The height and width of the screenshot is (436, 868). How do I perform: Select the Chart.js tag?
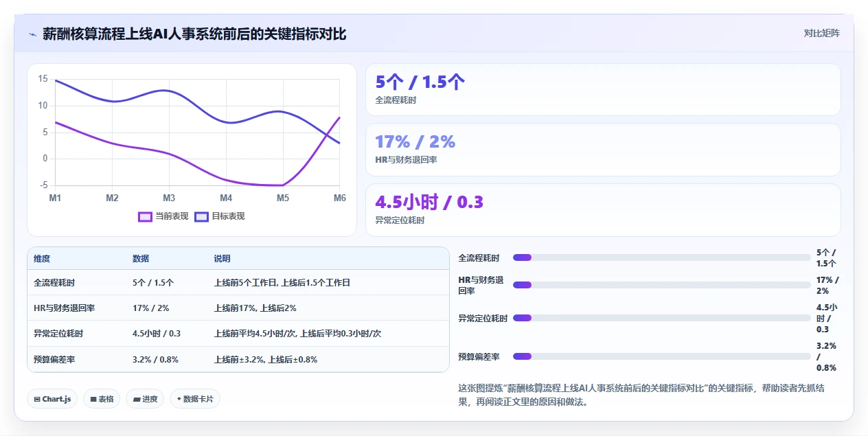pos(52,399)
